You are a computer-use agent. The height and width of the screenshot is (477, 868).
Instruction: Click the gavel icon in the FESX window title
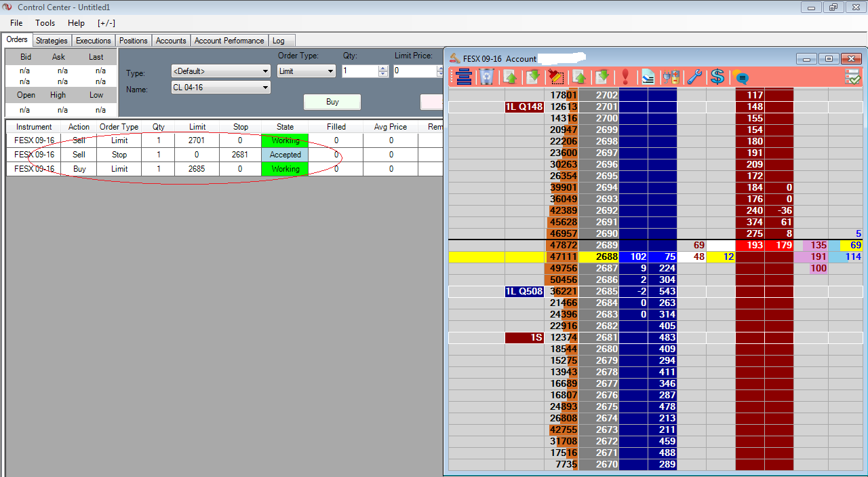[454, 59]
